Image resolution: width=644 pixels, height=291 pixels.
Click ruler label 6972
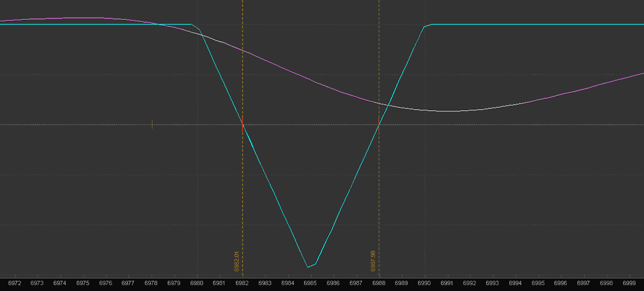click(14, 283)
